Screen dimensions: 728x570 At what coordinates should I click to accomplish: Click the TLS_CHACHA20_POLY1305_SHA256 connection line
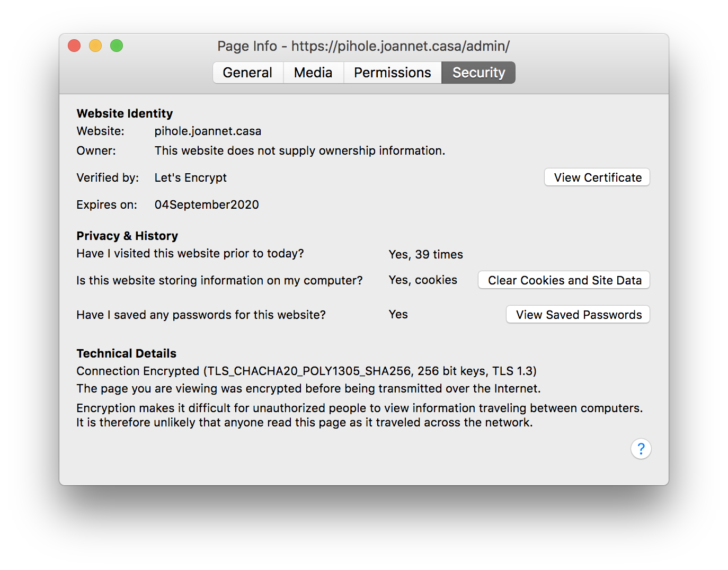[306, 371]
